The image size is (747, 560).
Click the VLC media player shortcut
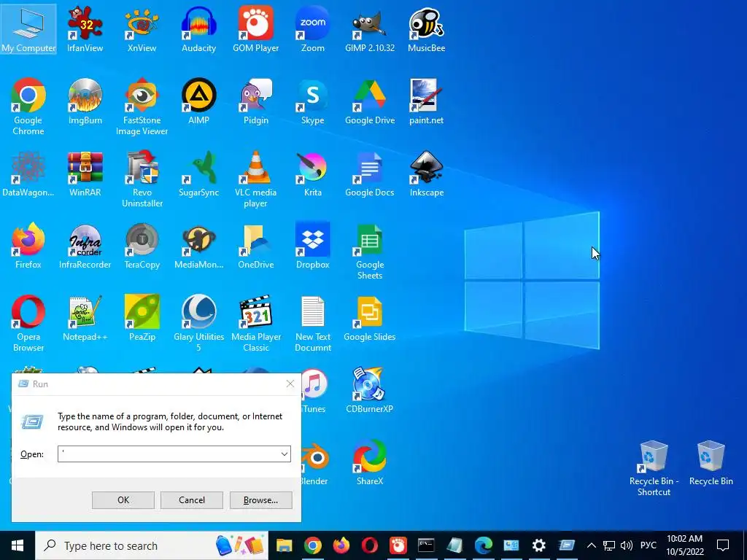tap(256, 178)
